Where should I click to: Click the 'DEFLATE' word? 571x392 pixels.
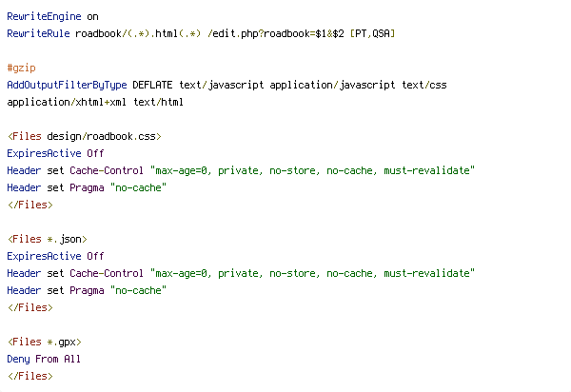pos(152,86)
